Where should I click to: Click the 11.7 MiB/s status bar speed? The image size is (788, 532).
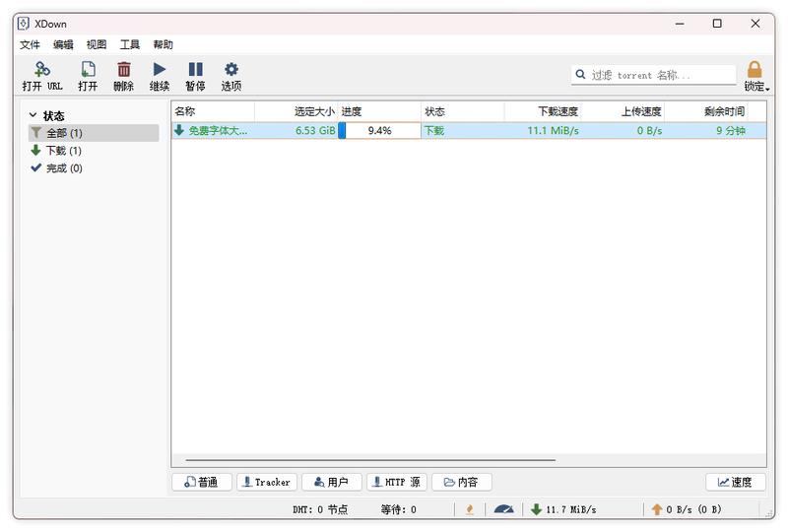point(571,509)
